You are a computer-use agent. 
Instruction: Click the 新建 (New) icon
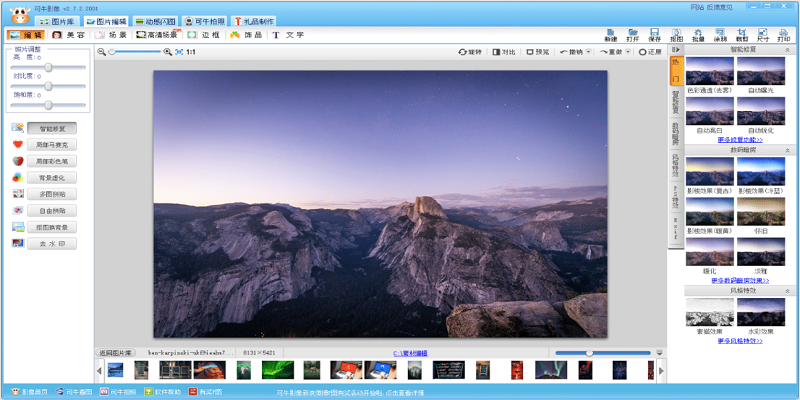tap(610, 34)
